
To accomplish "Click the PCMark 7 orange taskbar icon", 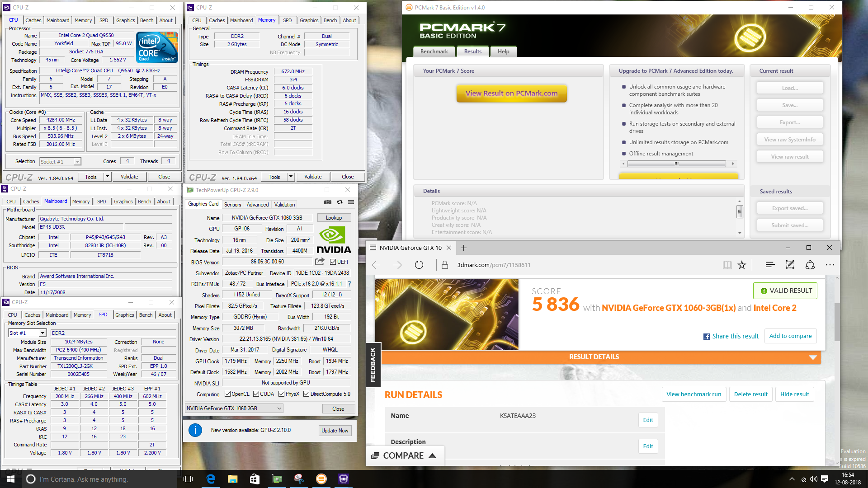I will point(321,479).
